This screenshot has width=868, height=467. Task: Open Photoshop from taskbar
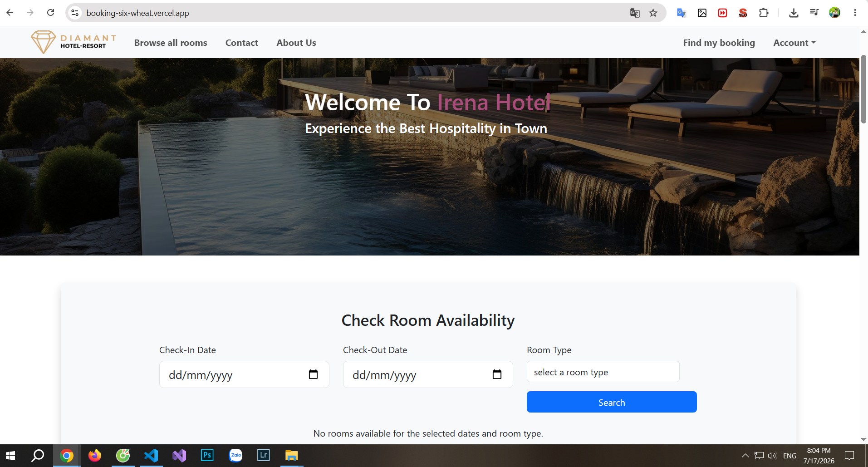click(x=207, y=455)
